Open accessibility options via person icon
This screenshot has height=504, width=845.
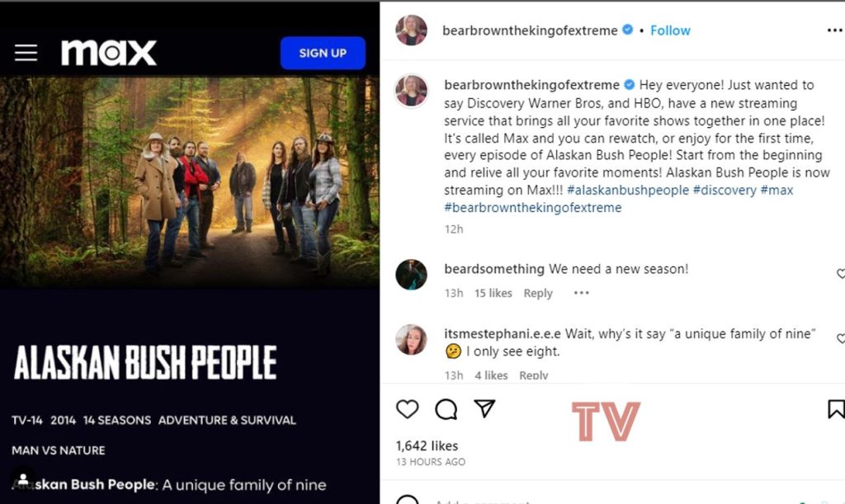pos(22,479)
